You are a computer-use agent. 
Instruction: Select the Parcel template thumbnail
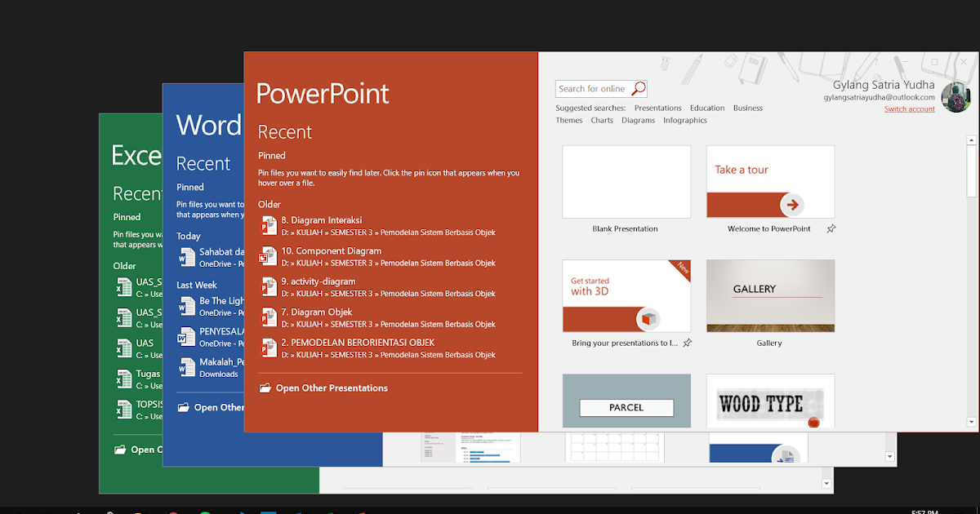(626, 401)
